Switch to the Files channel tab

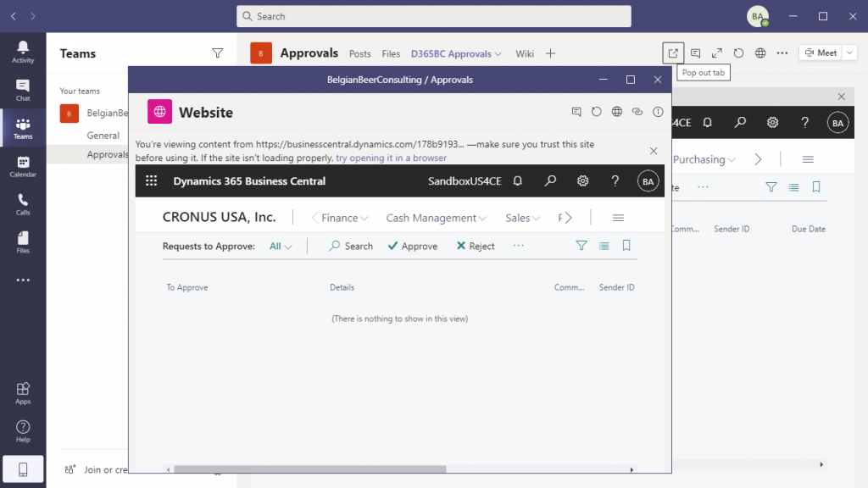pyautogui.click(x=391, y=53)
